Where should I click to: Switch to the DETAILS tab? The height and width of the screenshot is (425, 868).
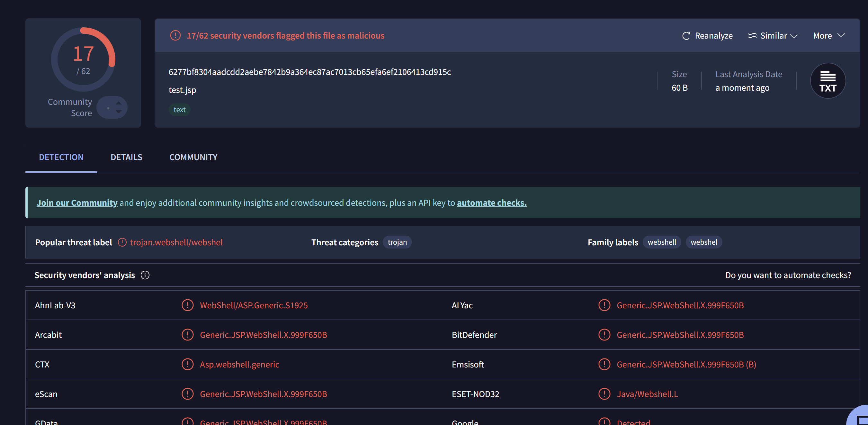(126, 158)
